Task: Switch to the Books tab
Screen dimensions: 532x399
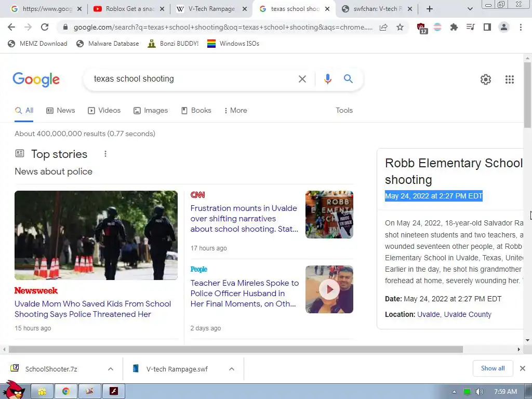Action: click(196, 111)
